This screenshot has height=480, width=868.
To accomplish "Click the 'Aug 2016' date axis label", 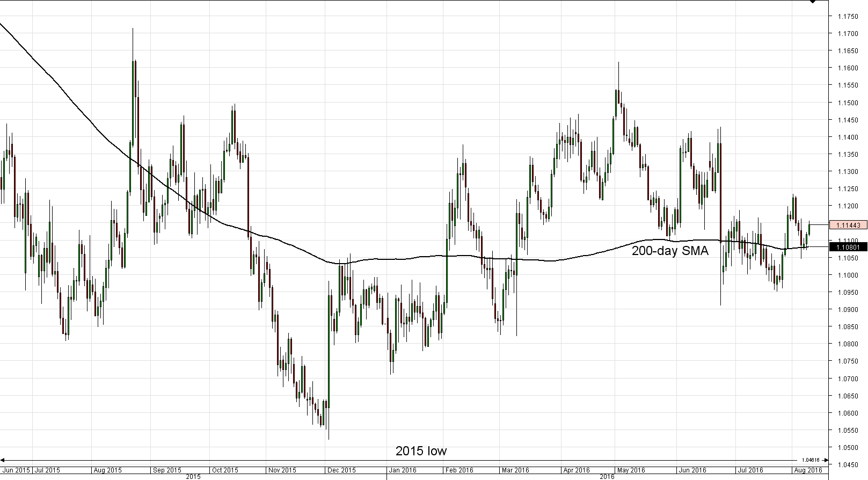I will click(x=808, y=470).
